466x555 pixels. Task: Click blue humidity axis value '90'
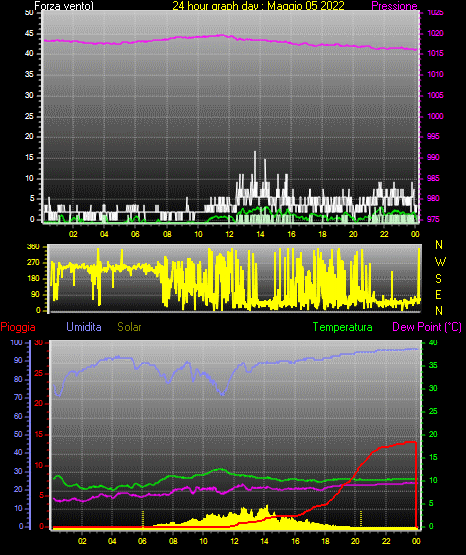pos(18,360)
